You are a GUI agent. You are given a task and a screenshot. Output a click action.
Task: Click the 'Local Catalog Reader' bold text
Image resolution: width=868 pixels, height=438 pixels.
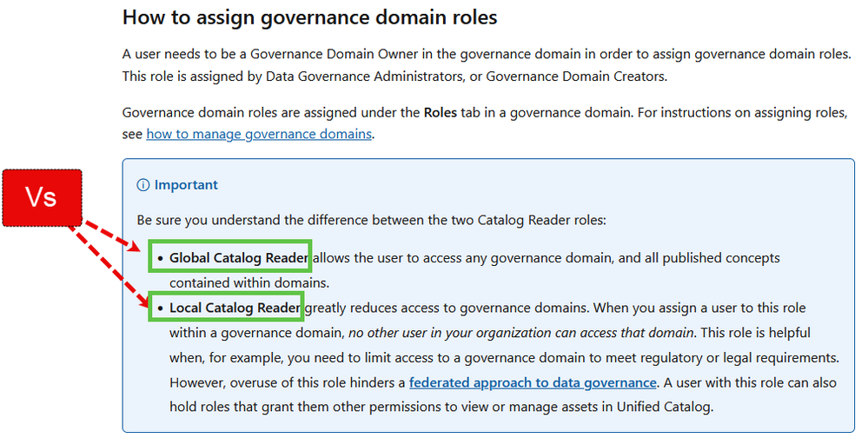[x=235, y=308]
